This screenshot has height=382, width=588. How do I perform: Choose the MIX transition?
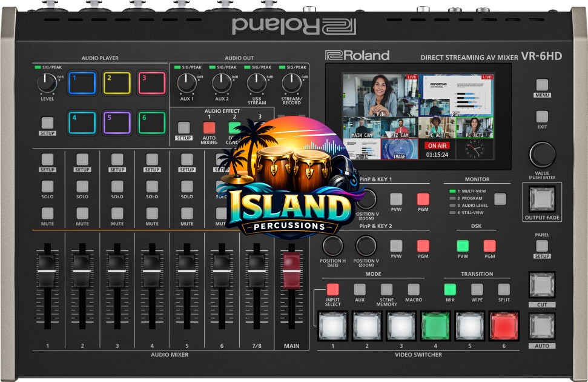[x=450, y=289]
